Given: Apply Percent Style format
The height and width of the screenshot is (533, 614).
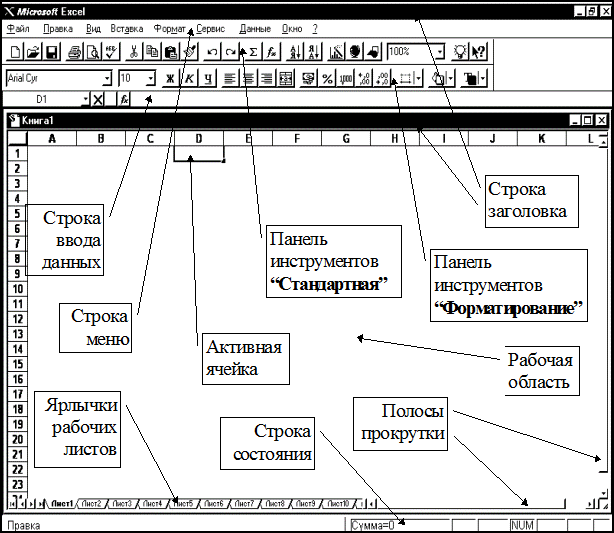Looking at the screenshot, I should click(x=327, y=78).
